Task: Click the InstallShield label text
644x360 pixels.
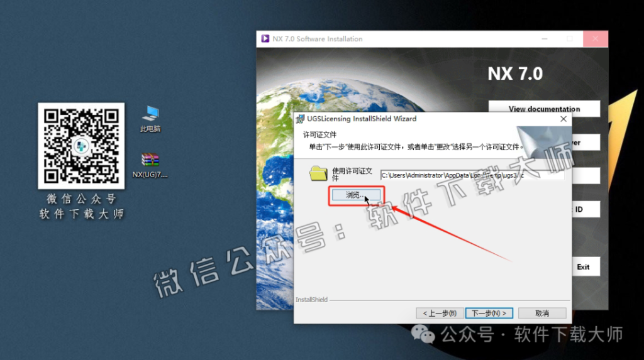Action: tap(311, 300)
